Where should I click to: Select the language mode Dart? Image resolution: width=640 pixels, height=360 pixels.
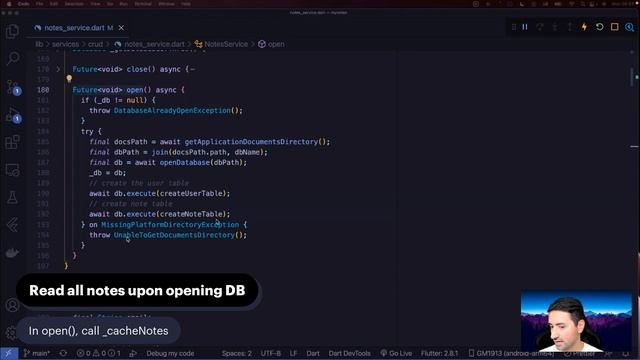pyautogui.click(x=313, y=353)
